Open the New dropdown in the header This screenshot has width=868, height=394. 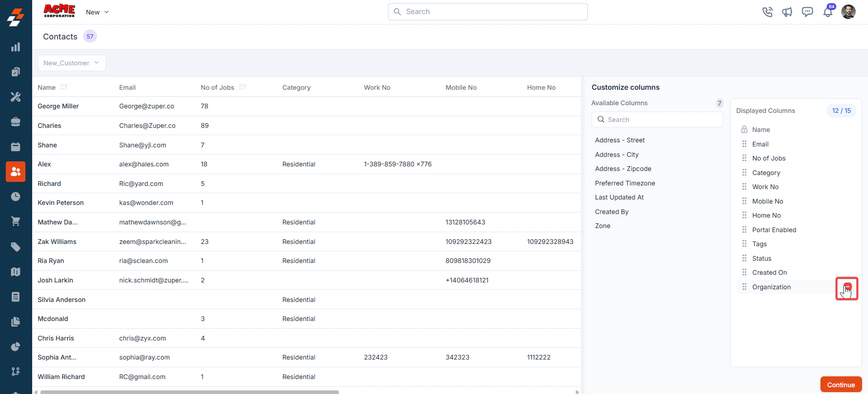[x=97, y=12]
